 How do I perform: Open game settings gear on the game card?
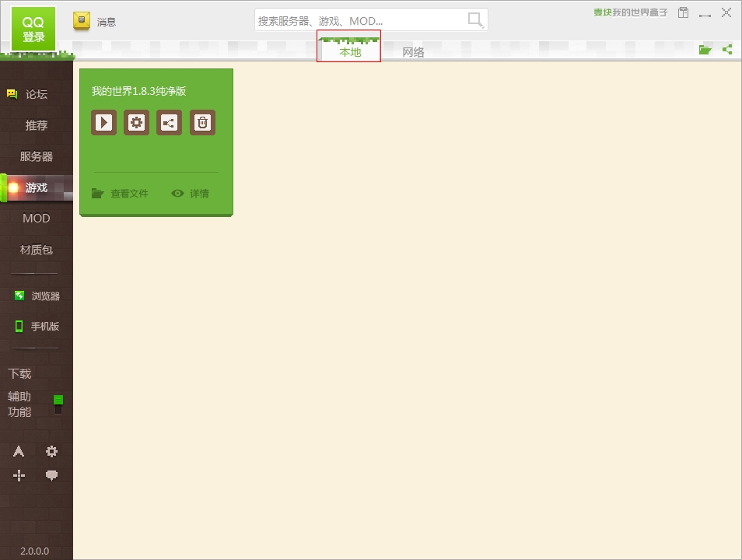tap(136, 122)
